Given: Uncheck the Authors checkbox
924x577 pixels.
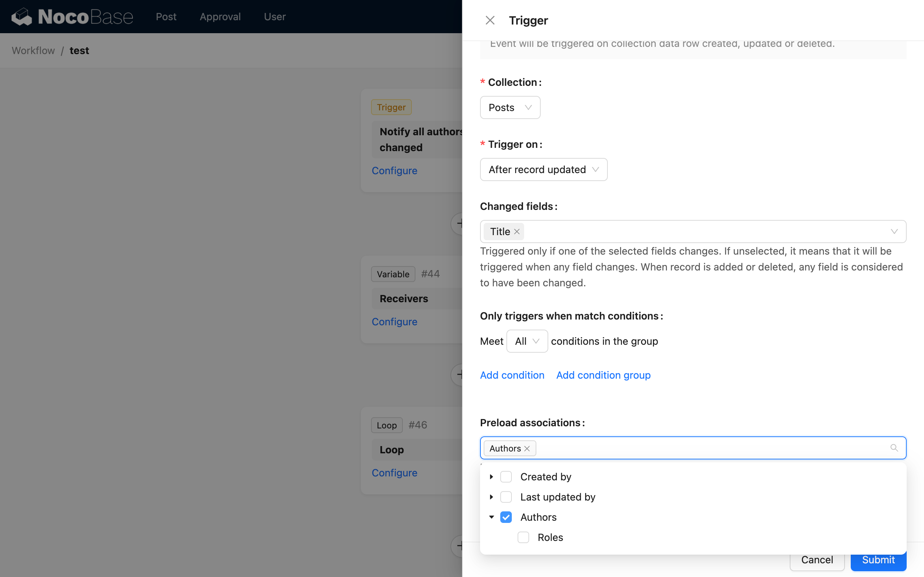Looking at the screenshot, I should (506, 517).
